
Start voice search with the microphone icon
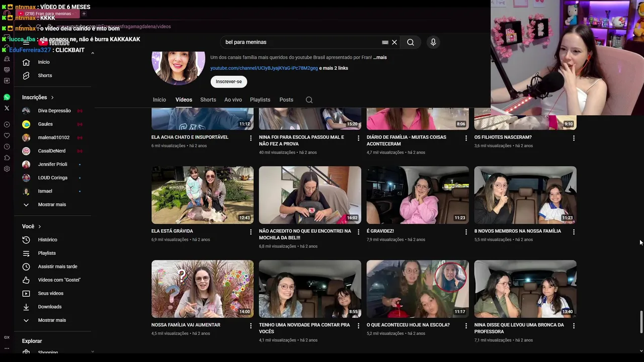coord(433,42)
